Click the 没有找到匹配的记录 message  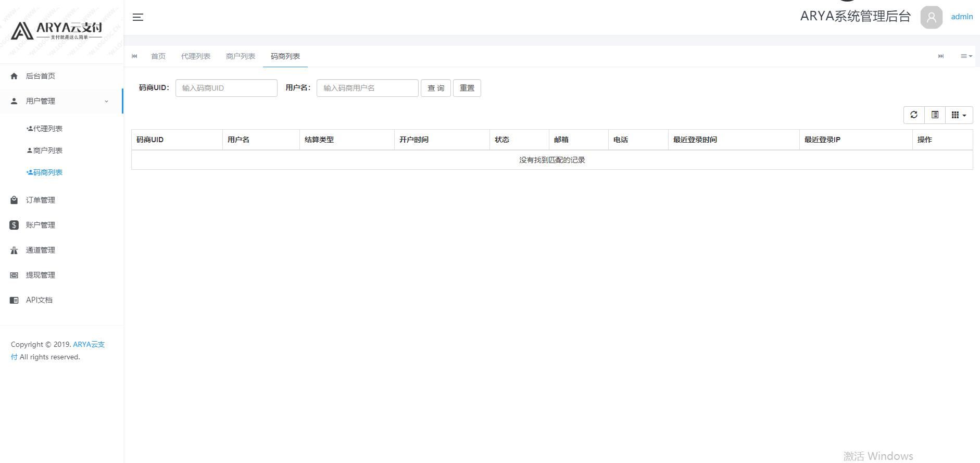tap(552, 160)
